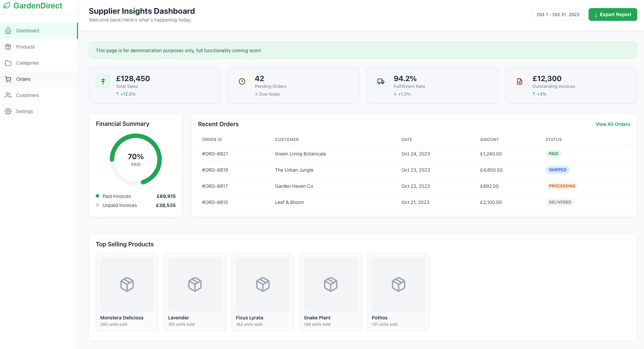Click the Products package icon in sidebar
The width and height of the screenshot is (644, 349).
coord(8,47)
